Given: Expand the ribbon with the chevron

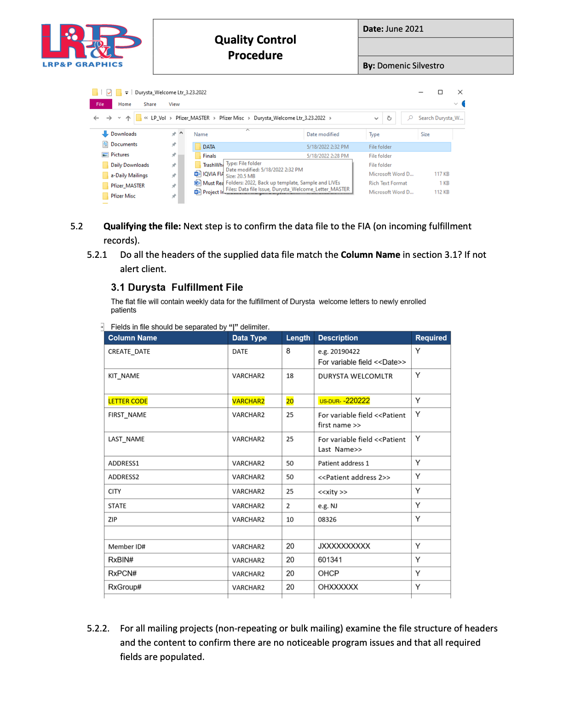Looking at the screenshot, I should [x=456, y=104].
